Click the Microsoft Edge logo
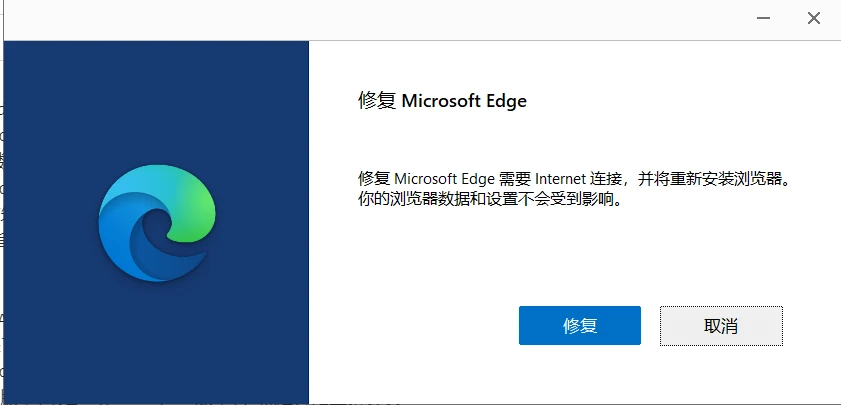This screenshot has height=405, width=841. 157,223
